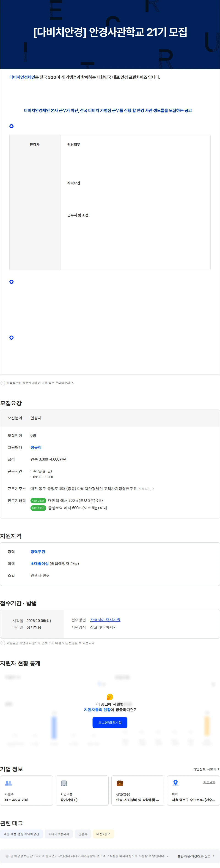220x868 pixels.
Task: Click the 산업(업종) 안경, 사진장비 card
Action: click(x=138, y=791)
